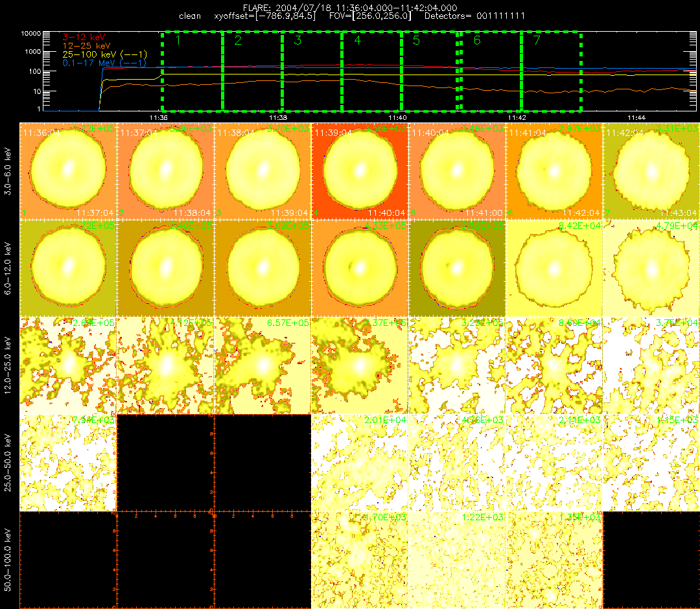Select interval 5 marker in the lightcurve

[416, 41]
